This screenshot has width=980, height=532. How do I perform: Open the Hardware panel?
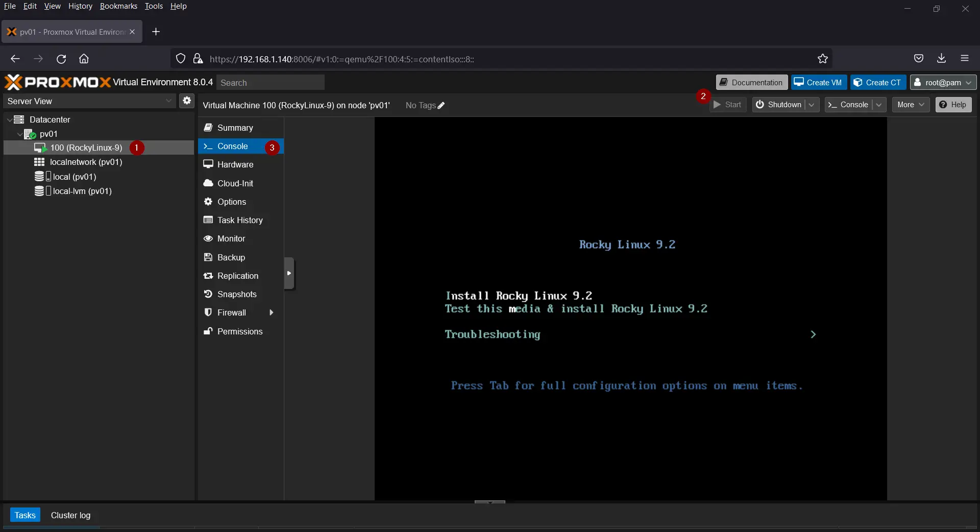[x=240, y=164]
